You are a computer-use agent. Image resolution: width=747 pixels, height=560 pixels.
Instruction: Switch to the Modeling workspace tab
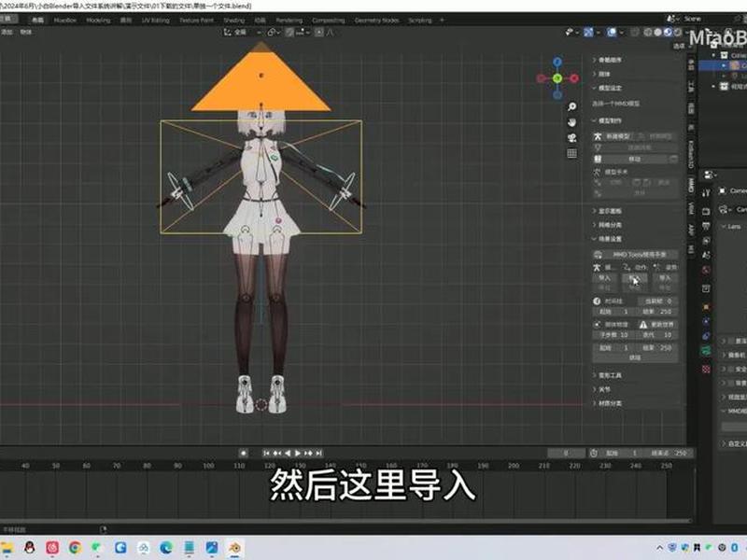point(98,20)
